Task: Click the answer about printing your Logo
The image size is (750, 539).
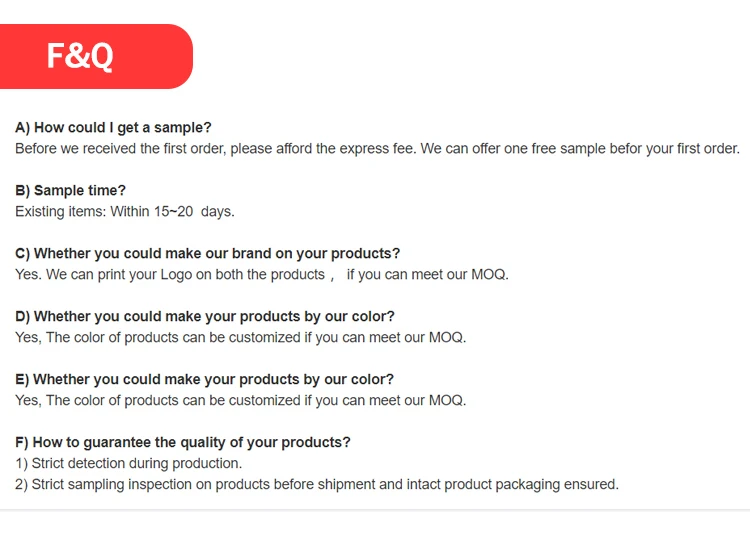Action: pos(261,274)
